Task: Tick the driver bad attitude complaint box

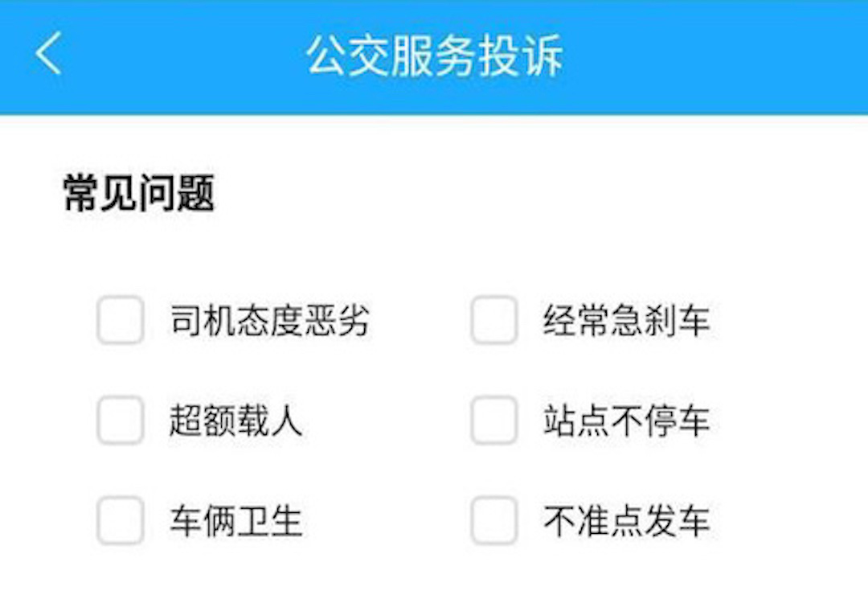Action: pos(121,320)
